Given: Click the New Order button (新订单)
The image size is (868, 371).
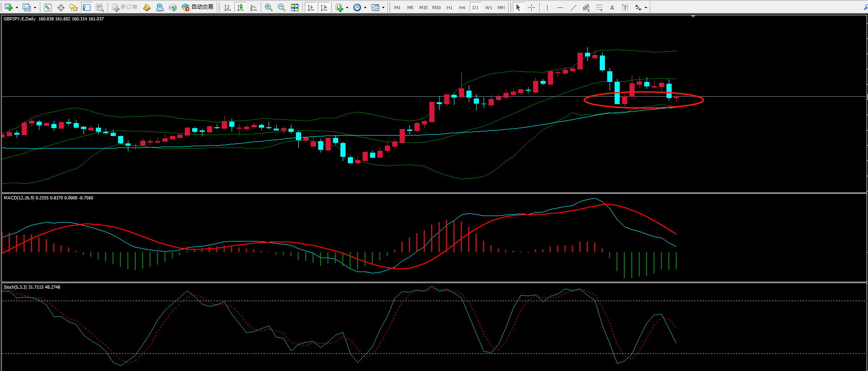Looking at the screenshot, I should click(x=125, y=7).
